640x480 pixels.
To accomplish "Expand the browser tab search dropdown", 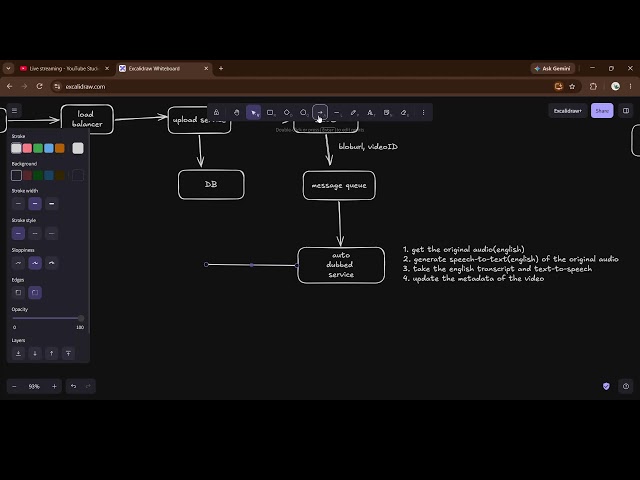I will (x=8, y=69).
